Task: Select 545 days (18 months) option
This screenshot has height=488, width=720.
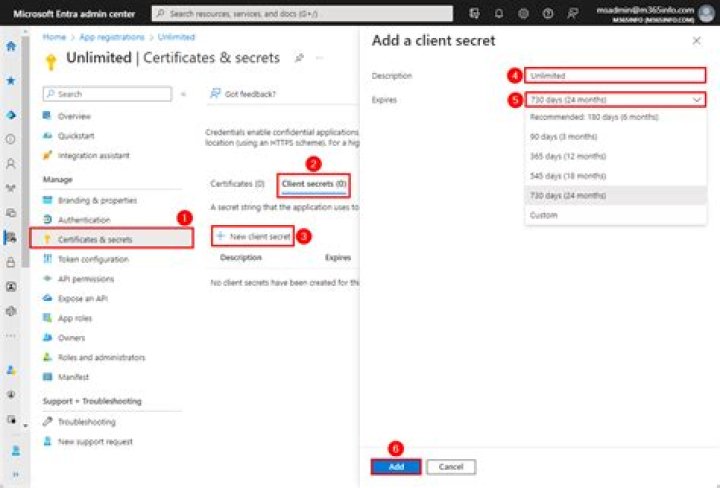Action: coord(615,176)
